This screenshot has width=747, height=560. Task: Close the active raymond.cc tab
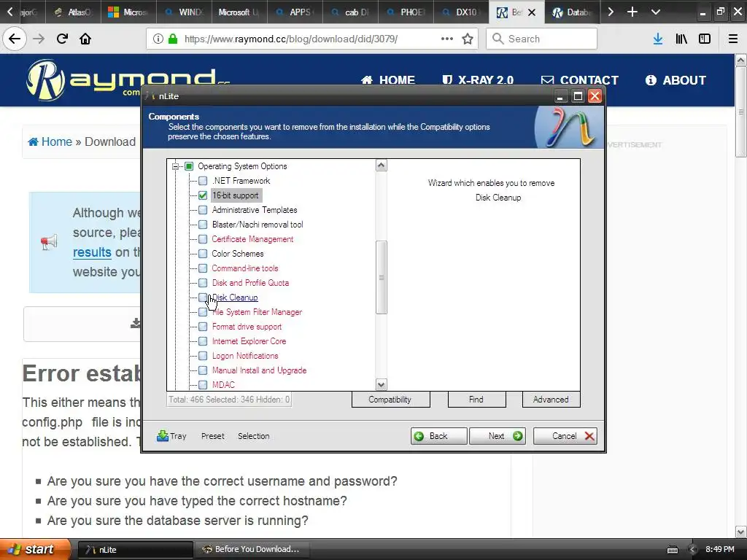pyautogui.click(x=532, y=12)
